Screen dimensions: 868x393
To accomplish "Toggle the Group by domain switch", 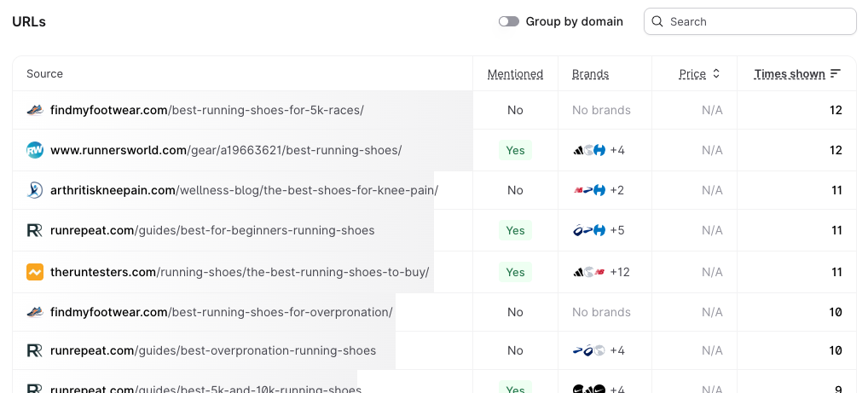I will (x=509, y=21).
